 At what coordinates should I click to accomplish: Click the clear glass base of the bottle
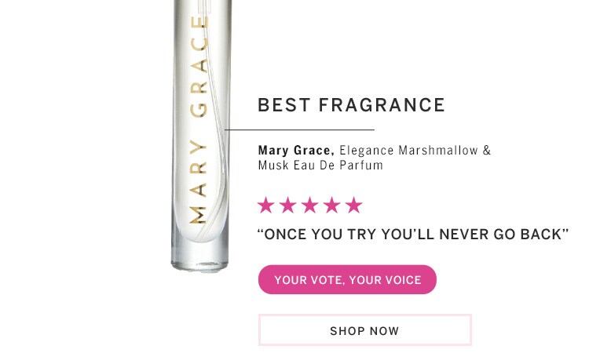click(x=199, y=257)
